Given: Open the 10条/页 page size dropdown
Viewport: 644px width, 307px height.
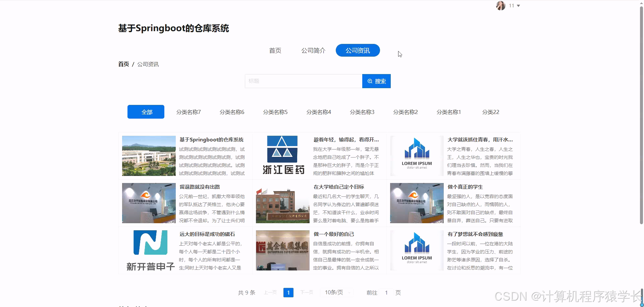Looking at the screenshot, I should coord(336,292).
